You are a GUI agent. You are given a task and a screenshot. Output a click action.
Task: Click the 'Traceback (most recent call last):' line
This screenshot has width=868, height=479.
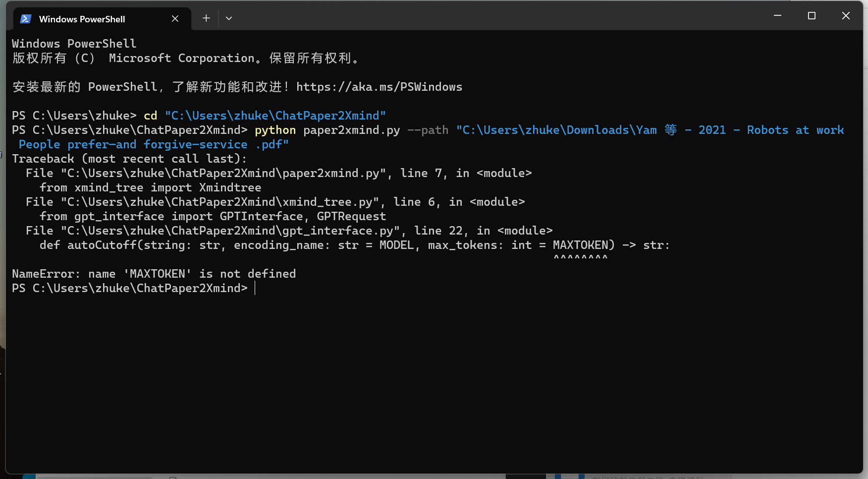[x=129, y=159]
